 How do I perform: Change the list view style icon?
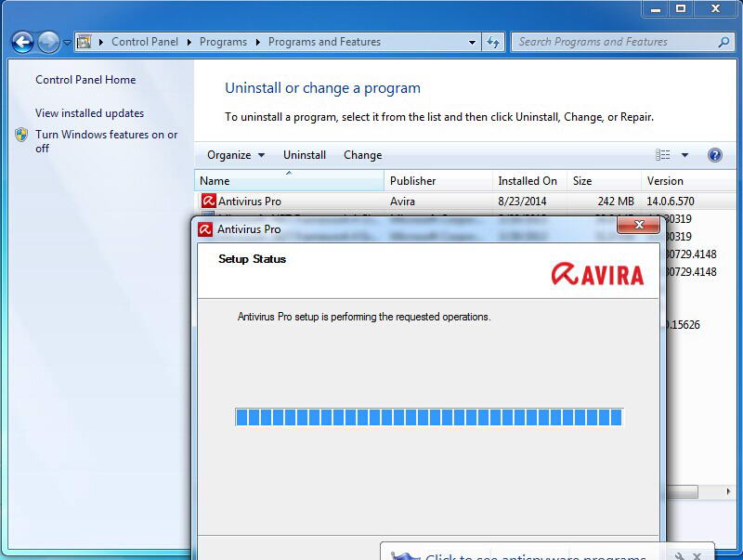(662, 155)
